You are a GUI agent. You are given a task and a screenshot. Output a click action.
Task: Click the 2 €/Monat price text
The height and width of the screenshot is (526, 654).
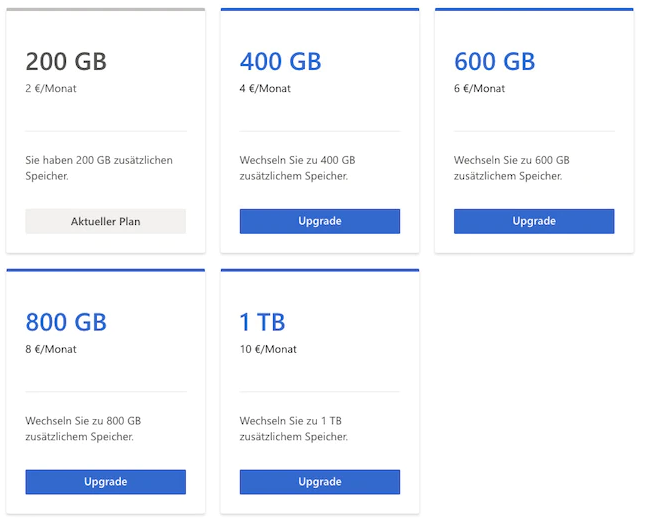point(51,88)
